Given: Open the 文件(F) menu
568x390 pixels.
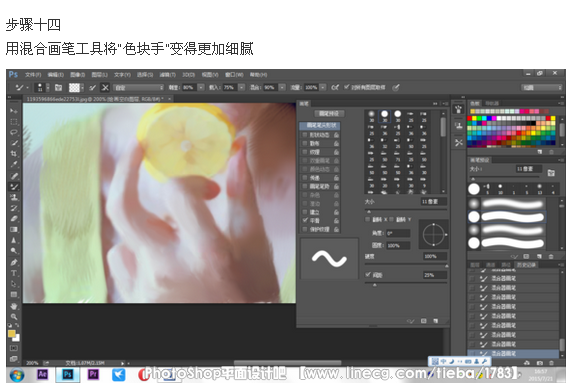Looking at the screenshot, I should coord(33,75).
